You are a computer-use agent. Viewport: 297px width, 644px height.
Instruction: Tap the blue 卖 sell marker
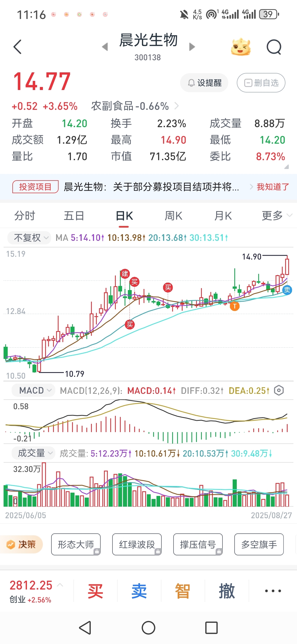287,290
